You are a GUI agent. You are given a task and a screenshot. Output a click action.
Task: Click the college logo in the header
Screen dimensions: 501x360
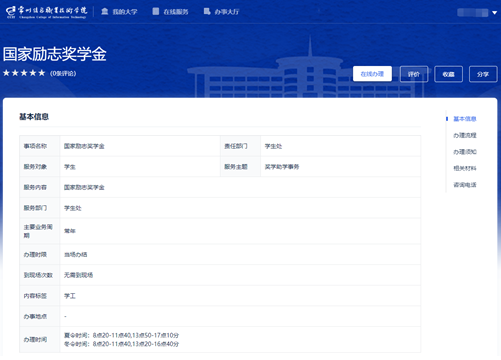click(x=47, y=12)
